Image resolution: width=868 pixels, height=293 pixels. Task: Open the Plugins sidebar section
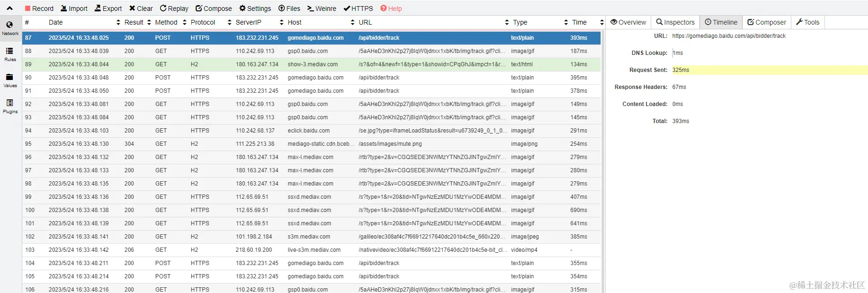(10, 107)
